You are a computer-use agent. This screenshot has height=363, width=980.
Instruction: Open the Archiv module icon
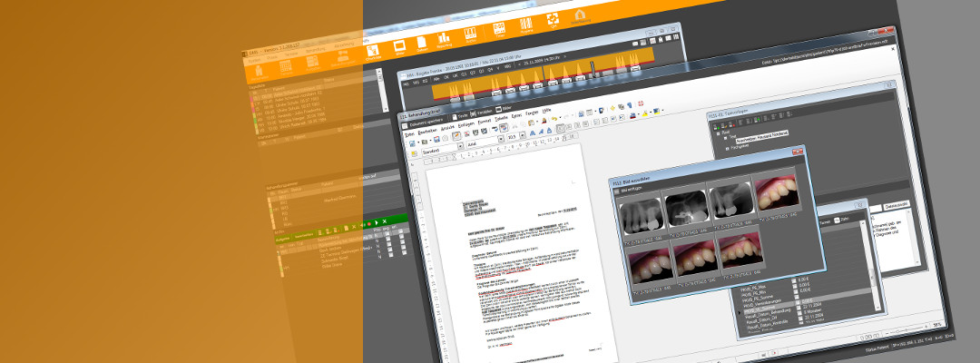point(471,35)
